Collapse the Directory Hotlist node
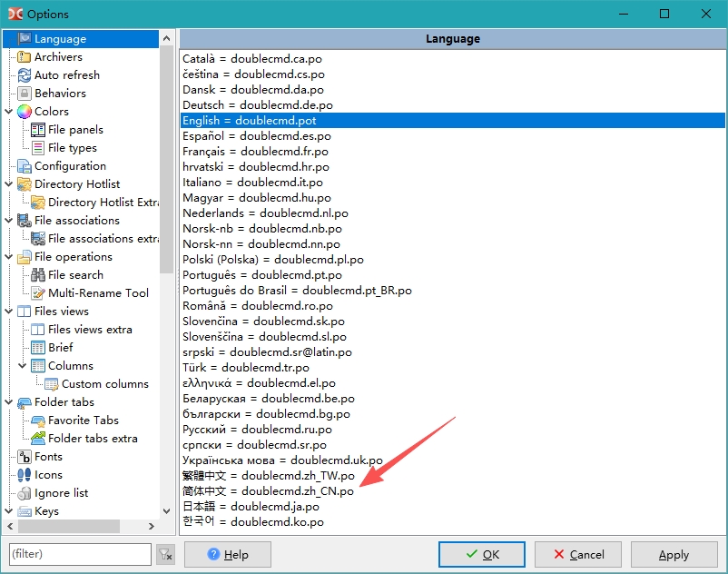 9,183
